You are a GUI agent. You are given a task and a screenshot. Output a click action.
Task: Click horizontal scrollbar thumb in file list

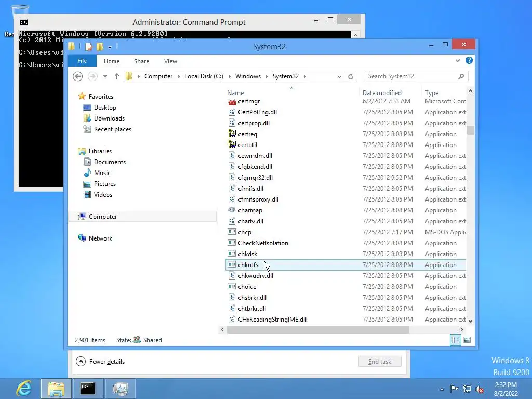pos(318,329)
